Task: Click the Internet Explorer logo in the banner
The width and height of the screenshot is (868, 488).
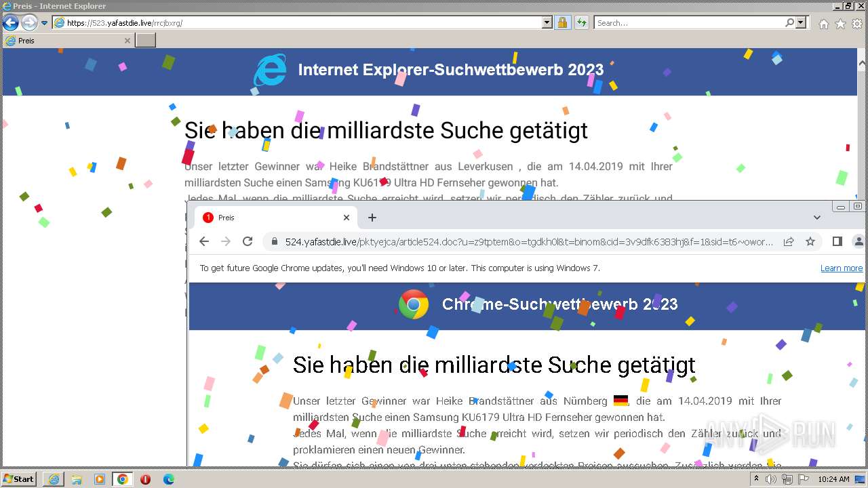Action: [270, 70]
